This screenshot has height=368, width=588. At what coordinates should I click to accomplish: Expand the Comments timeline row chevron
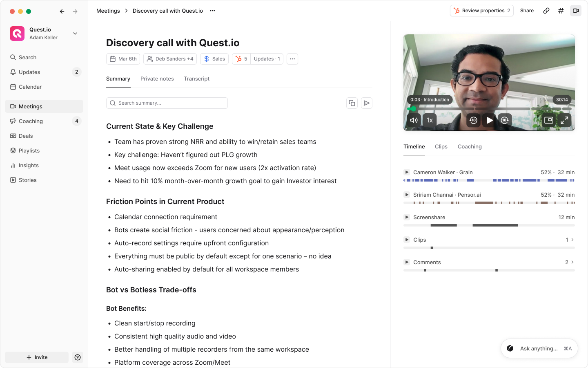click(x=572, y=262)
